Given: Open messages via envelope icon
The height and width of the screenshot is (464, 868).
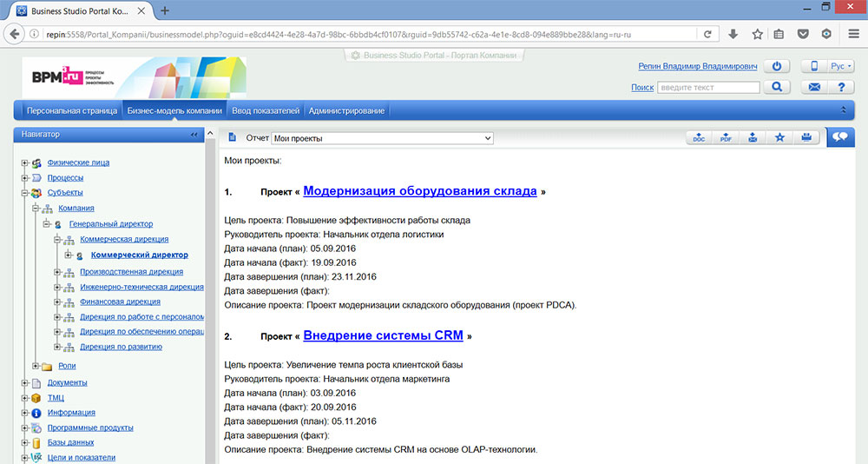Looking at the screenshot, I should pos(815,87).
